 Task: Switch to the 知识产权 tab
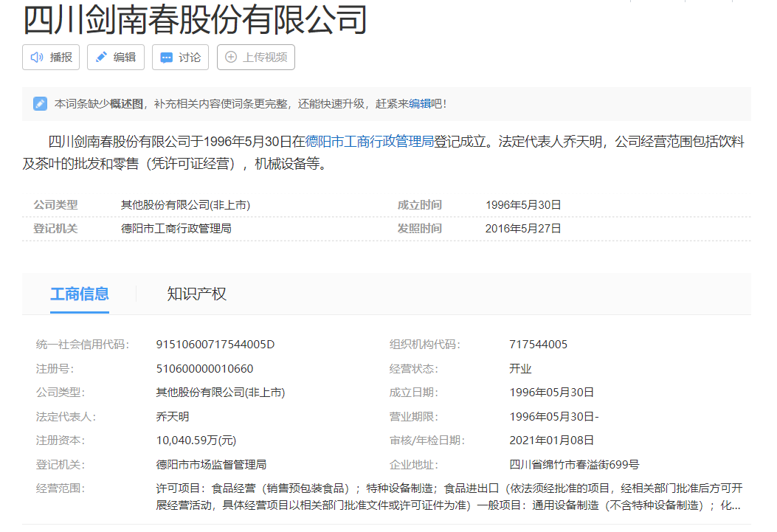[x=196, y=294]
